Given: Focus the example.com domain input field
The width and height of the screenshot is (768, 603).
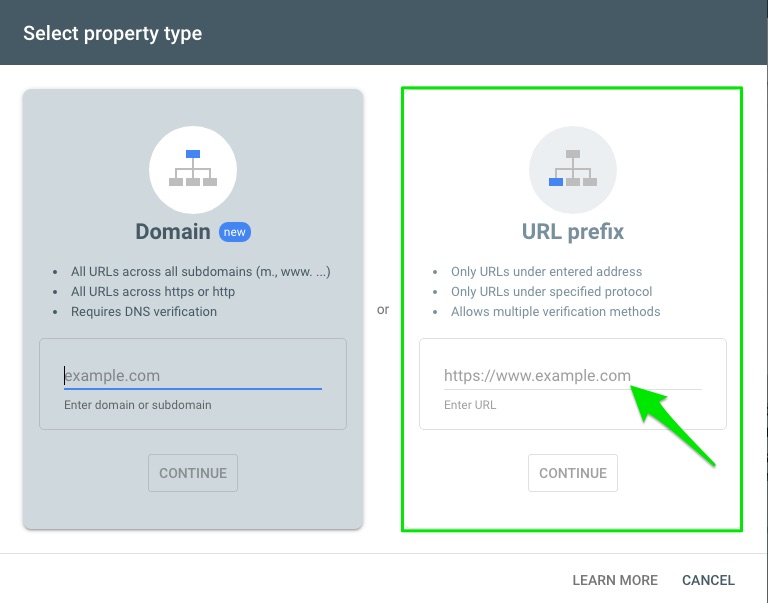Looking at the screenshot, I should click(193, 376).
